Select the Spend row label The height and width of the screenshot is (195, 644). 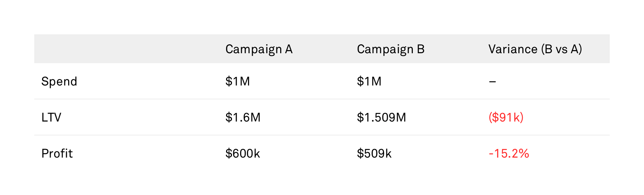(x=59, y=82)
